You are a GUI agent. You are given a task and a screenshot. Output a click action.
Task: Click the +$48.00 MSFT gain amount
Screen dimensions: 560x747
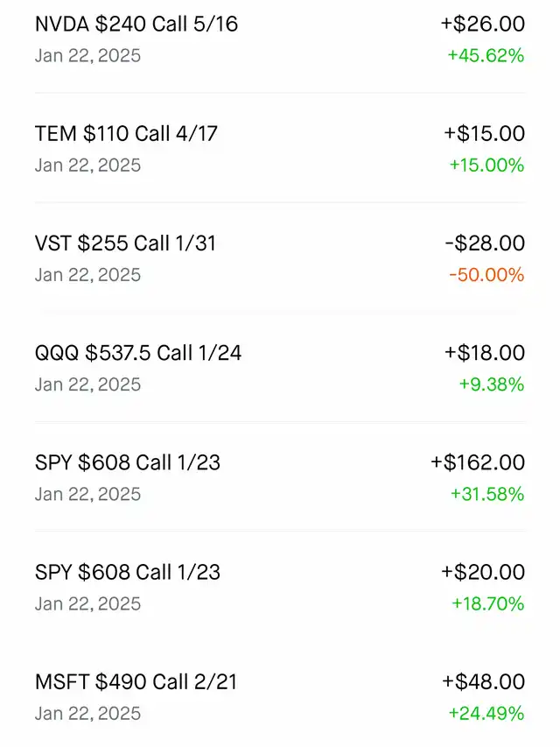pyautogui.click(x=483, y=681)
